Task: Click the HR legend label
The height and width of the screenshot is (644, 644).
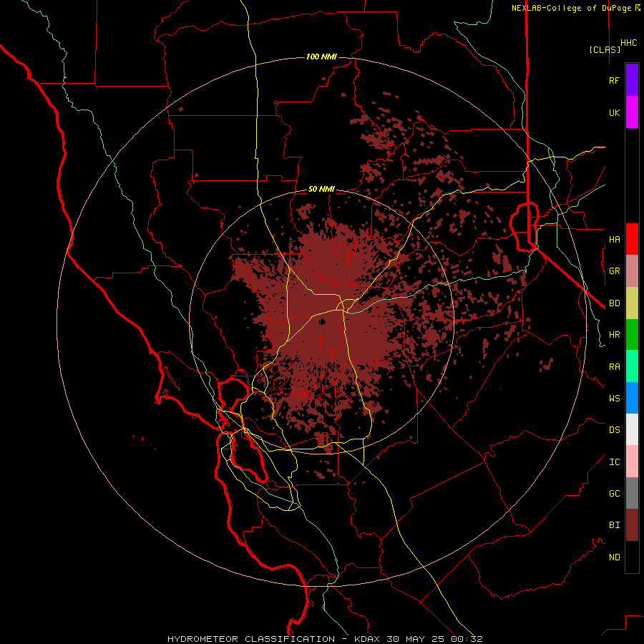Action: click(614, 335)
